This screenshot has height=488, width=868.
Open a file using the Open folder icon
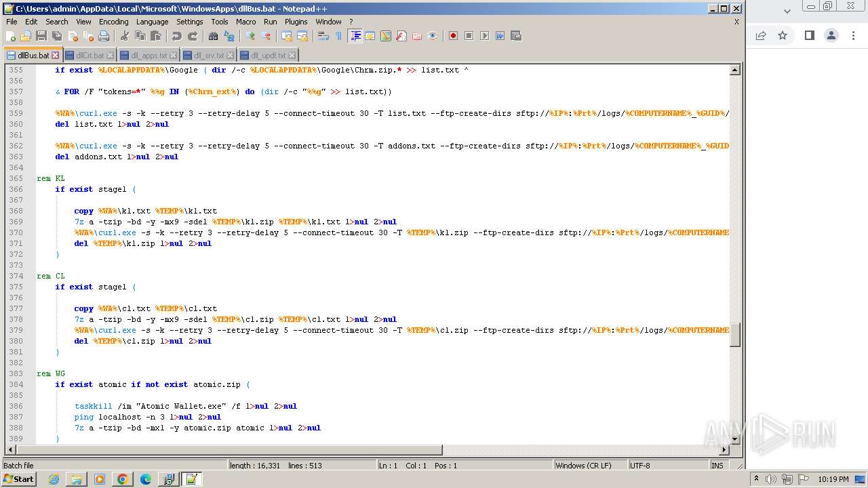click(x=26, y=36)
